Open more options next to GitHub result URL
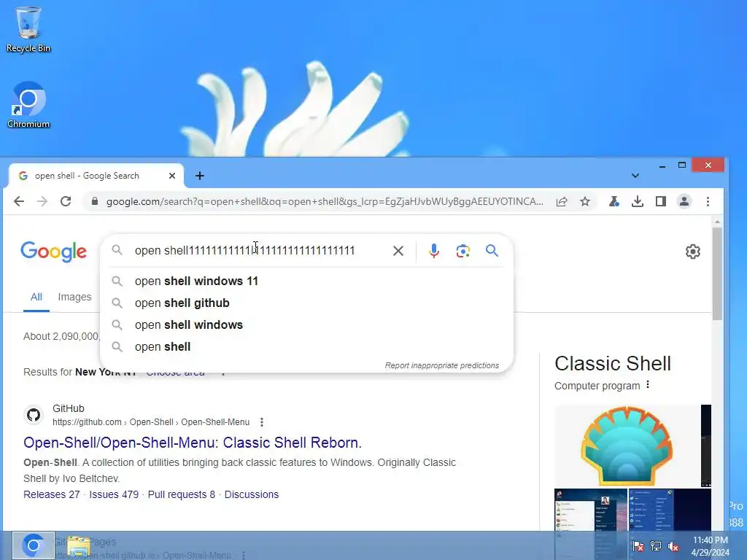 coord(262,422)
